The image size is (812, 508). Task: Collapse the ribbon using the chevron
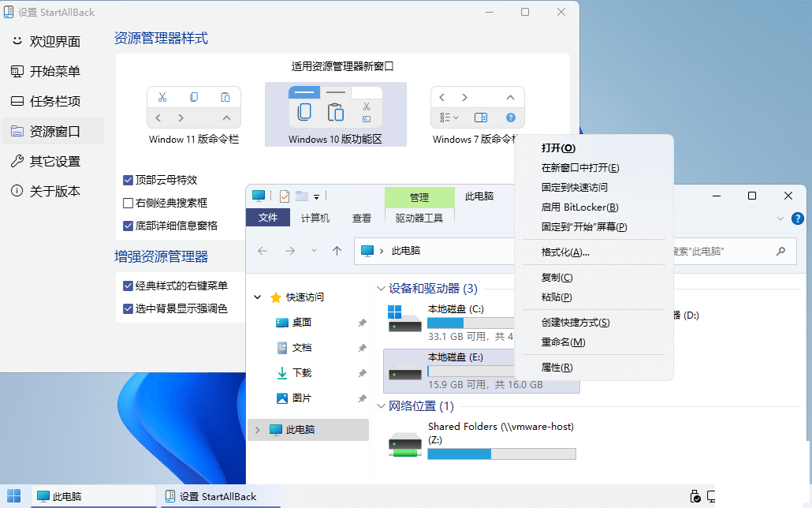(x=780, y=219)
